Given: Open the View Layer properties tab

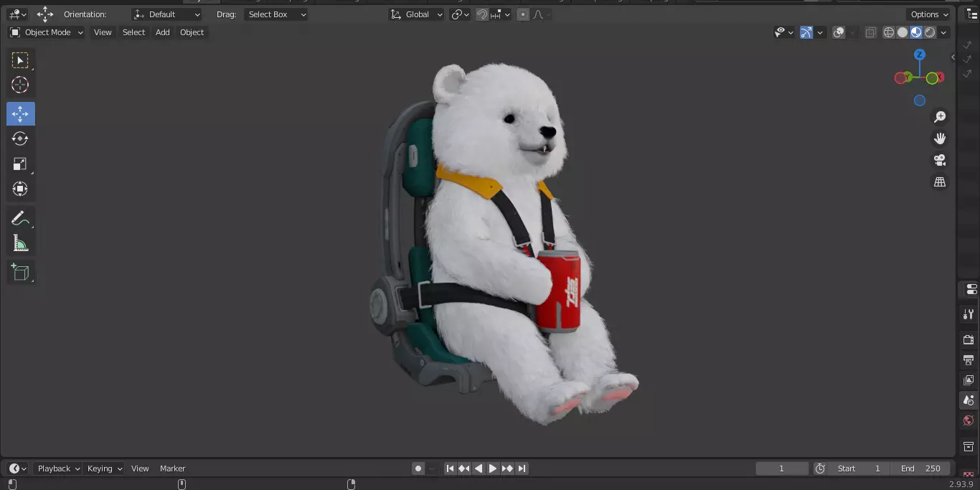Looking at the screenshot, I should [x=969, y=380].
